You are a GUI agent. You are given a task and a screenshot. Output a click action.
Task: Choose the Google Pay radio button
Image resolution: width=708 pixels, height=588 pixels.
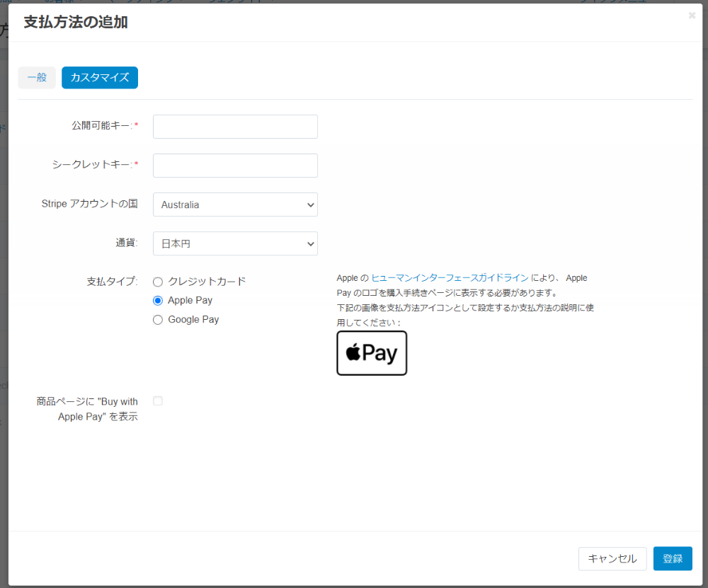point(158,320)
